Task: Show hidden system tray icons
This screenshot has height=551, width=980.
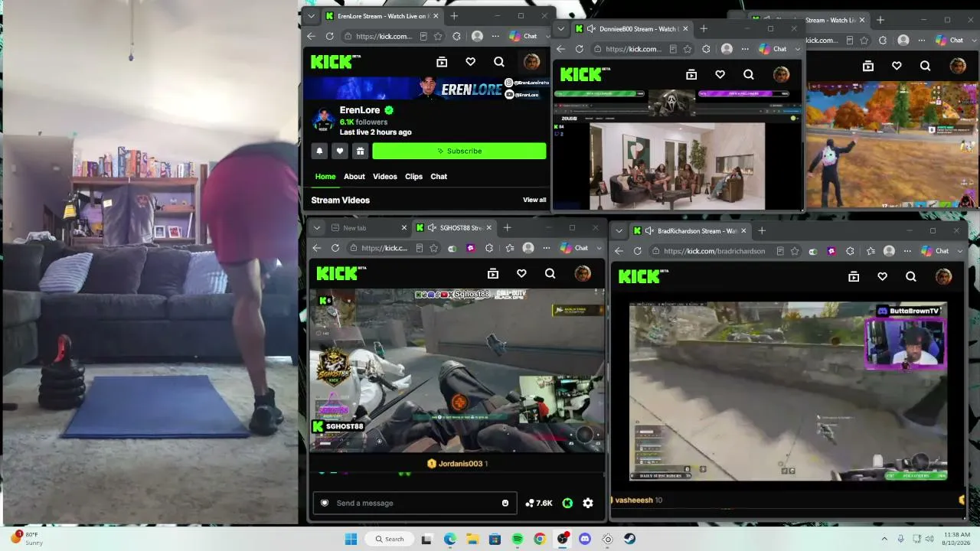Action: (884, 539)
